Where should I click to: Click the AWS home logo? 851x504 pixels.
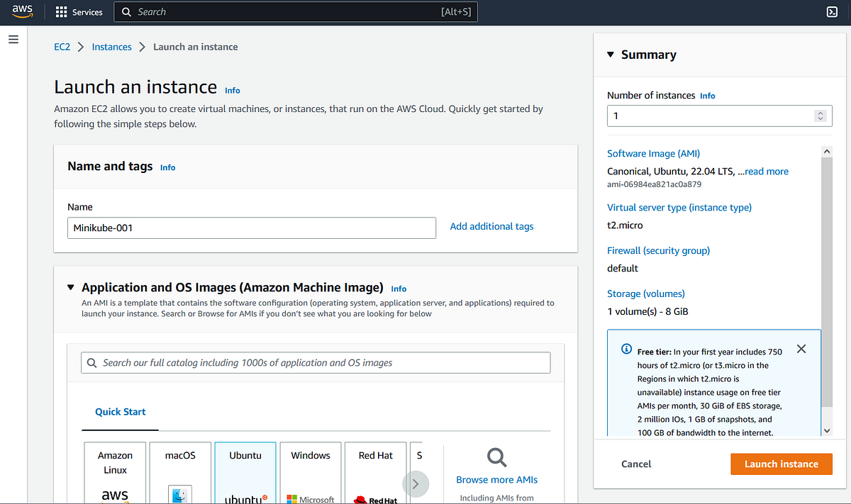pyautogui.click(x=21, y=11)
